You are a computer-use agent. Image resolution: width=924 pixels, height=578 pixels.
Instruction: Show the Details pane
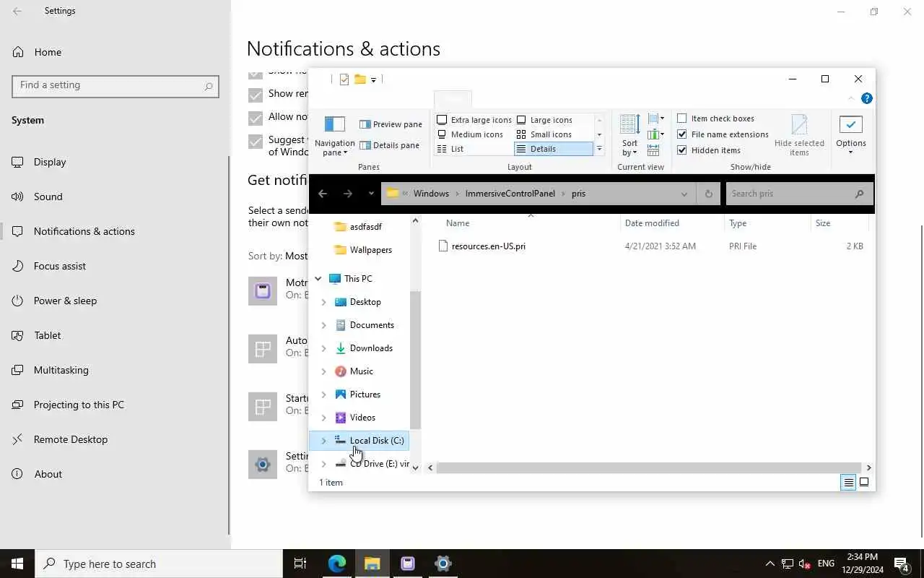tap(389, 145)
